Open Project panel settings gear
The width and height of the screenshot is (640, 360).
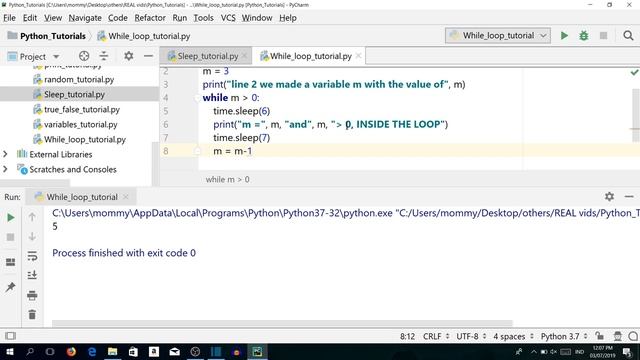[x=129, y=56]
